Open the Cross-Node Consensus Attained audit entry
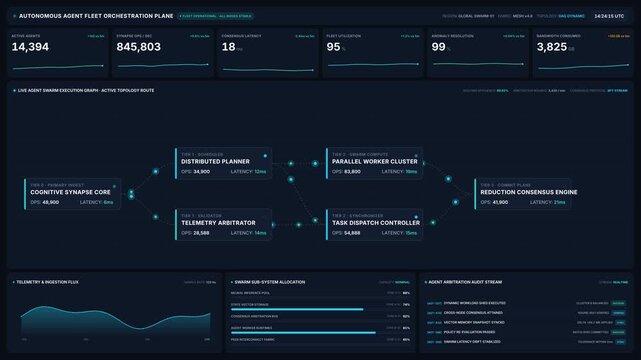This screenshot has width=641, height=360. (x=526, y=313)
